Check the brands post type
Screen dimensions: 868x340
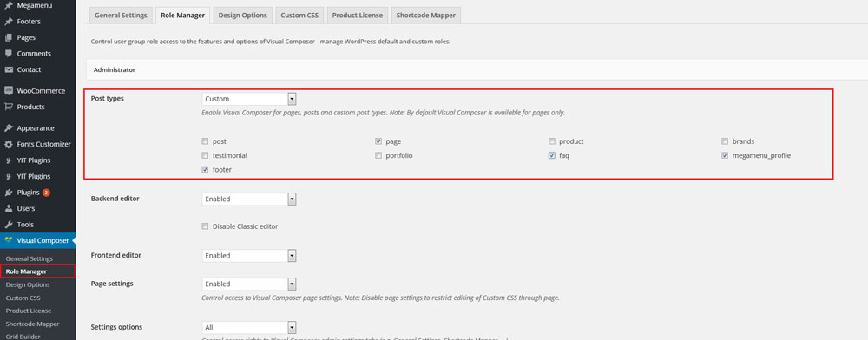[725, 141]
